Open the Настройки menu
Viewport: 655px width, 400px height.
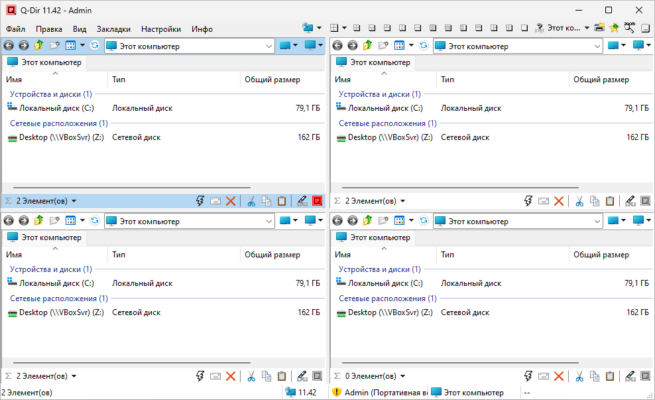coord(161,29)
